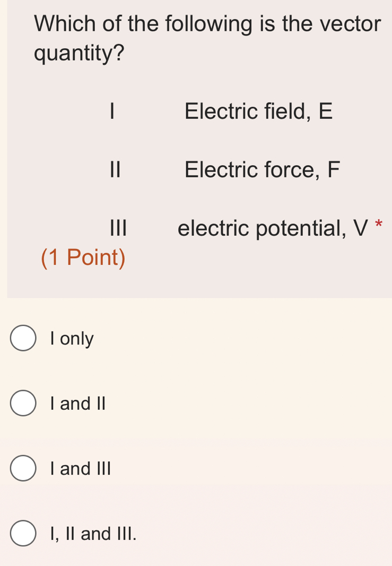This screenshot has height=566, width=392.
Task: Select the "I and II" radio button
Action: coord(23,403)
